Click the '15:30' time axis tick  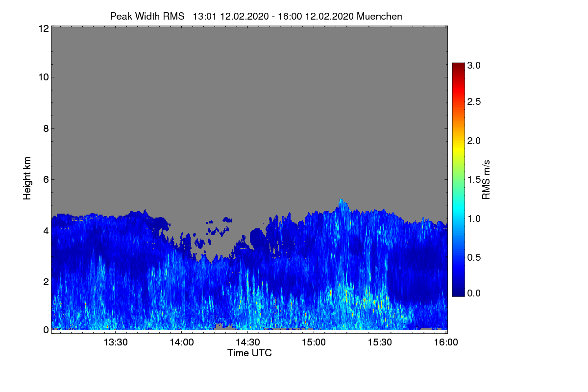click(380, 343)
